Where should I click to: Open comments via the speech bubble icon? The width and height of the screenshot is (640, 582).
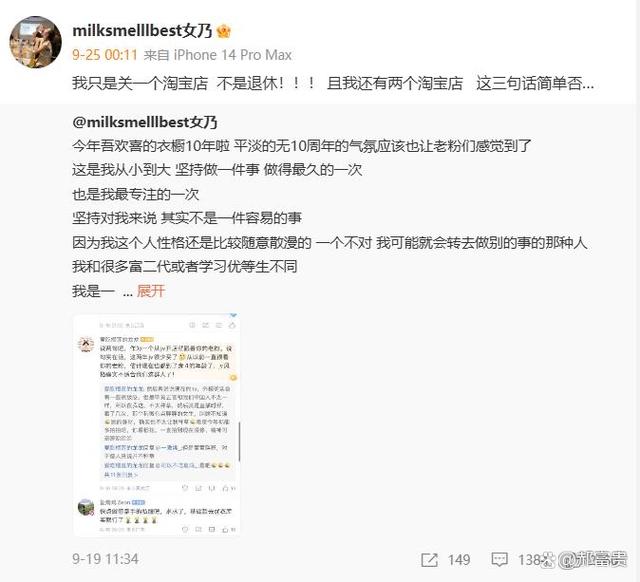pyautogui.click(x=499, y=560)
